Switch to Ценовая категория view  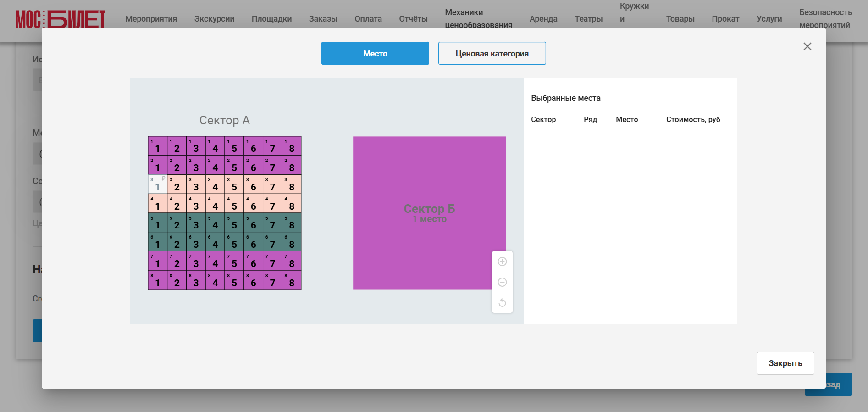pos(492,53)
